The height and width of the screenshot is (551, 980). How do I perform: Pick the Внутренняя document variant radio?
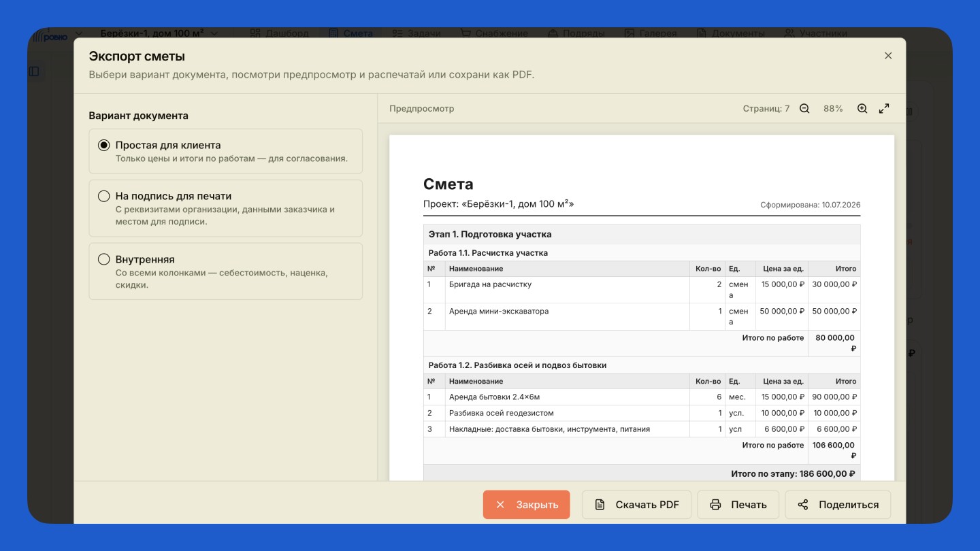point(103,259)
